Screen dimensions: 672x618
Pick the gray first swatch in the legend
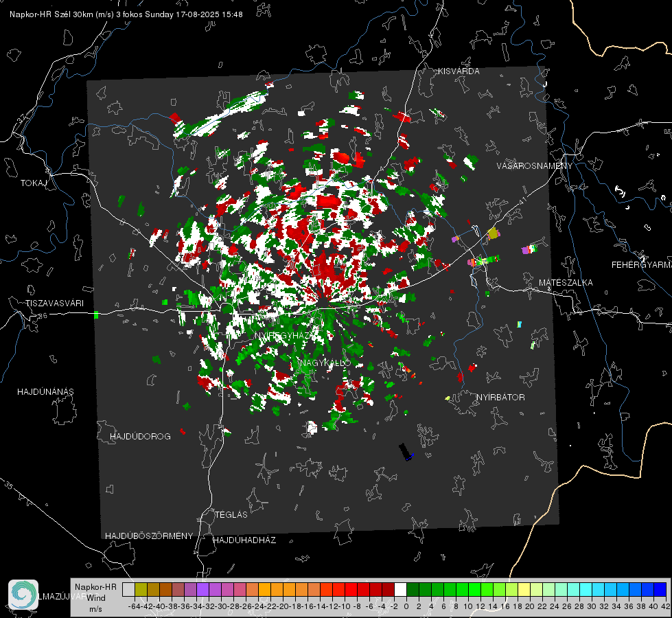click(x=128, y=590)
